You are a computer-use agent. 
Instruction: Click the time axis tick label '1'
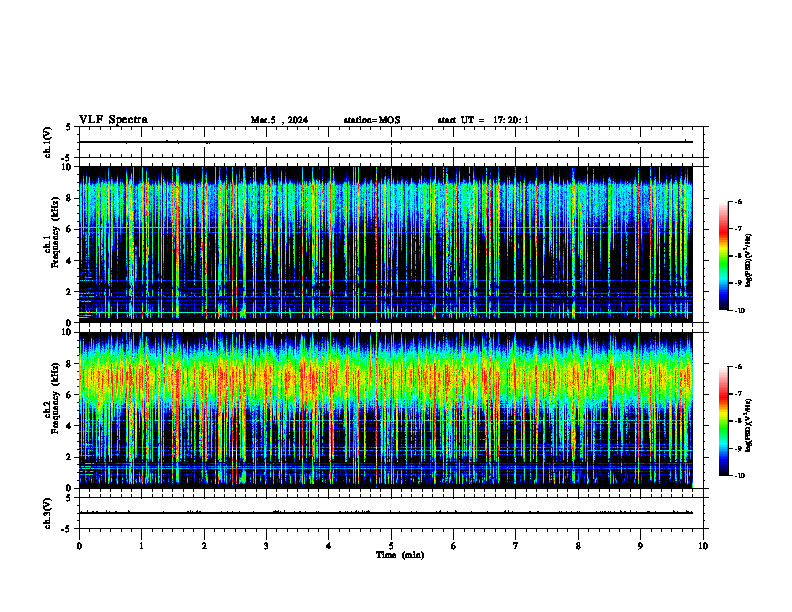click(x=141, y=546)
